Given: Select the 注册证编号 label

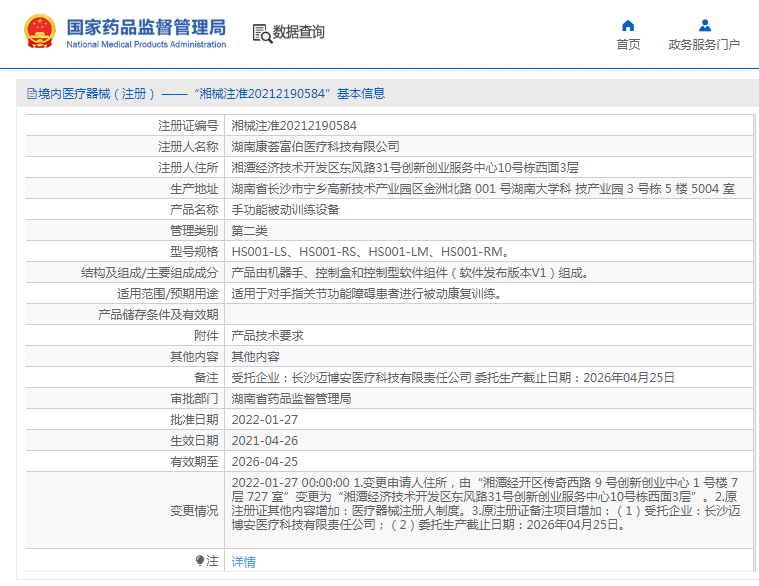Looking at the screenshot, I should pyautogui.click(x=188, y=126).
